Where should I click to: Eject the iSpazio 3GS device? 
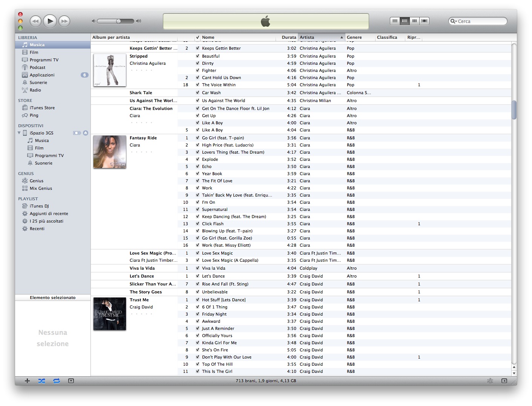(x=86, y=133)
